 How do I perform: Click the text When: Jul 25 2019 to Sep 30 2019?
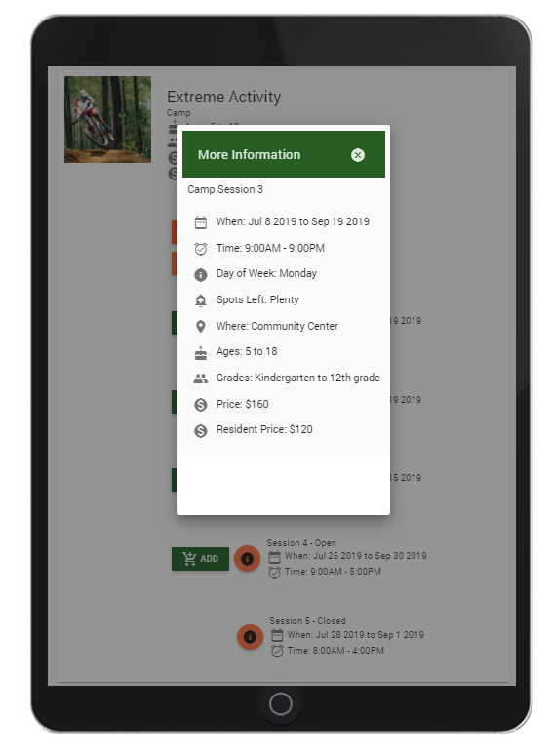click(355, 556)
